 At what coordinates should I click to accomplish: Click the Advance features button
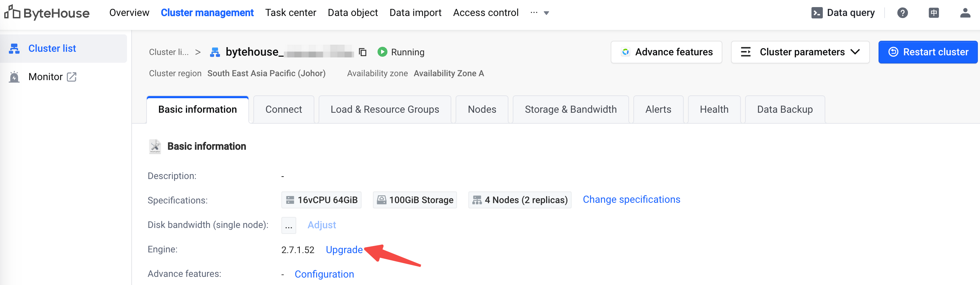[x=666, y=52]
